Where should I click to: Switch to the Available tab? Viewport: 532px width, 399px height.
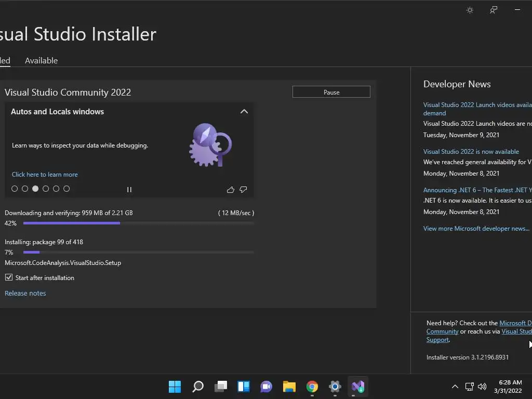(x=42, y=60)
